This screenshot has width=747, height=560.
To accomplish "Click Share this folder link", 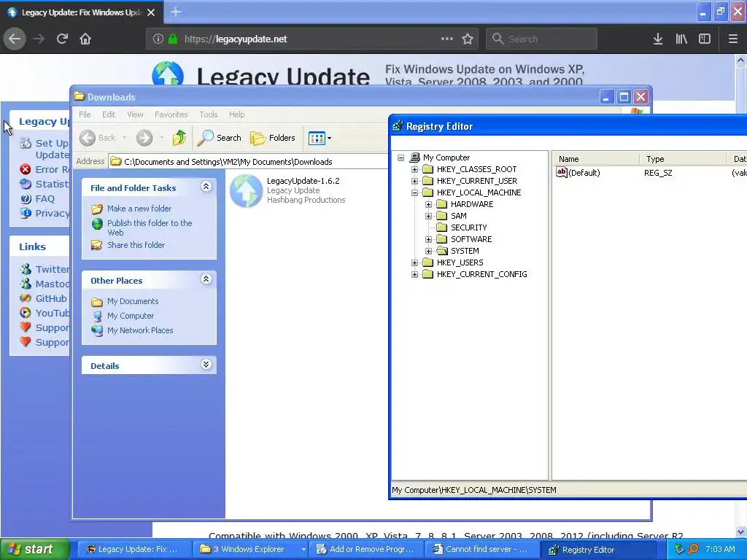I will 136,245.
